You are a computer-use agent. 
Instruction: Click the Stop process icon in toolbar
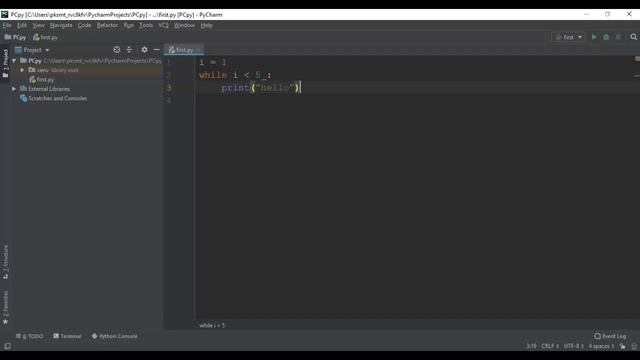pyautogui.click(x=618, y=37)
